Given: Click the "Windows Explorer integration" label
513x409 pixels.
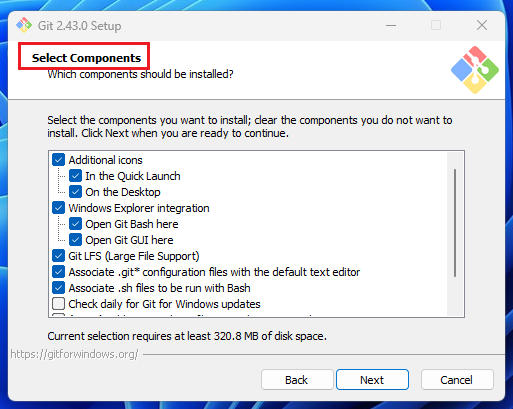Looking at the screenshot, I should (139, 208).
